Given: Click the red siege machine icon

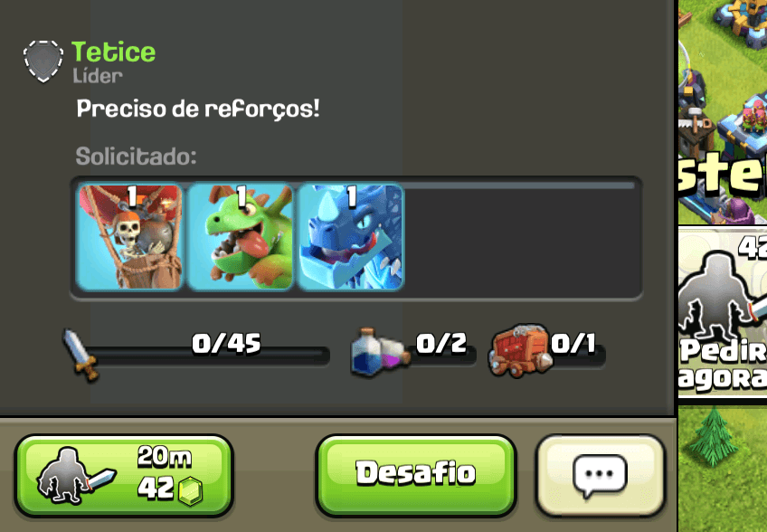Looking at the screenshot, I should pos(519,350).
